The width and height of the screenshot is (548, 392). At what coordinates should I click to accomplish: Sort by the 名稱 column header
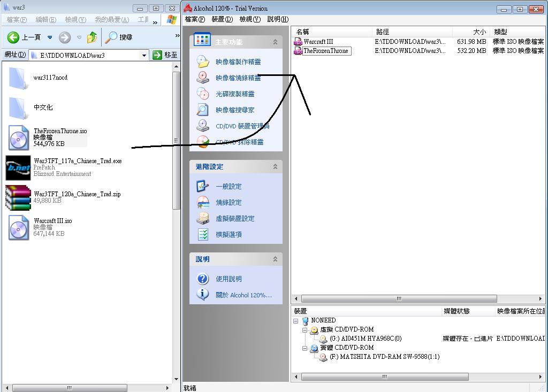(x=331, y=32)
